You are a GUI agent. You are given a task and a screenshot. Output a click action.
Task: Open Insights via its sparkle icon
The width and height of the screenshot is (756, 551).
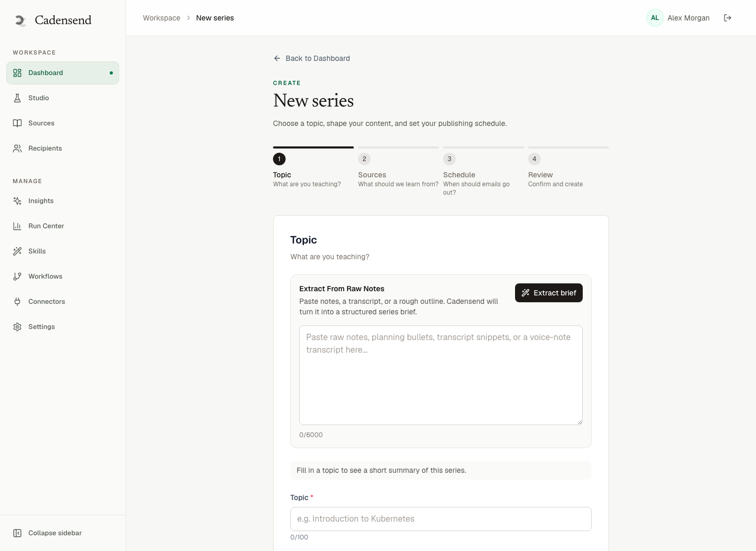coord(17,201)
